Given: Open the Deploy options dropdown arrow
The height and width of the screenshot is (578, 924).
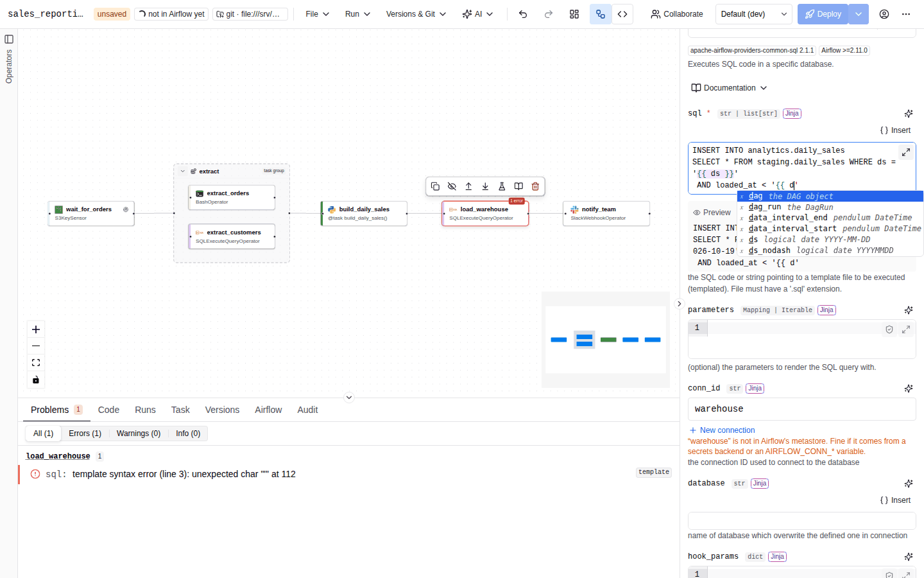Looking at the screenshot, I should pos(859,14).
